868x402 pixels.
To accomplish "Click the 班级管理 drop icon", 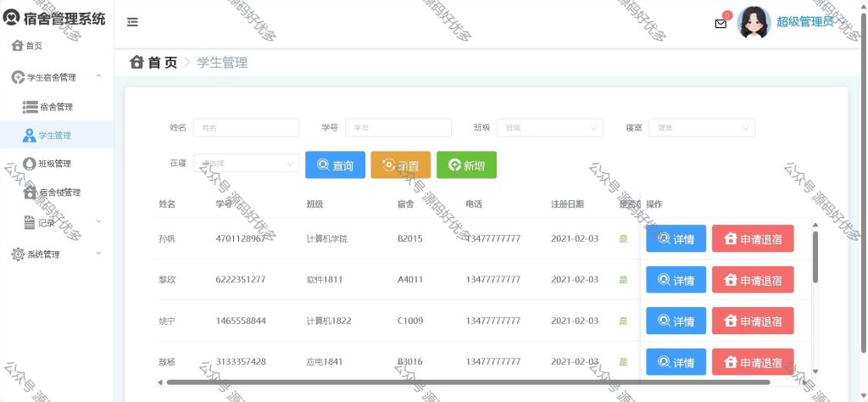I will point(30,164).
